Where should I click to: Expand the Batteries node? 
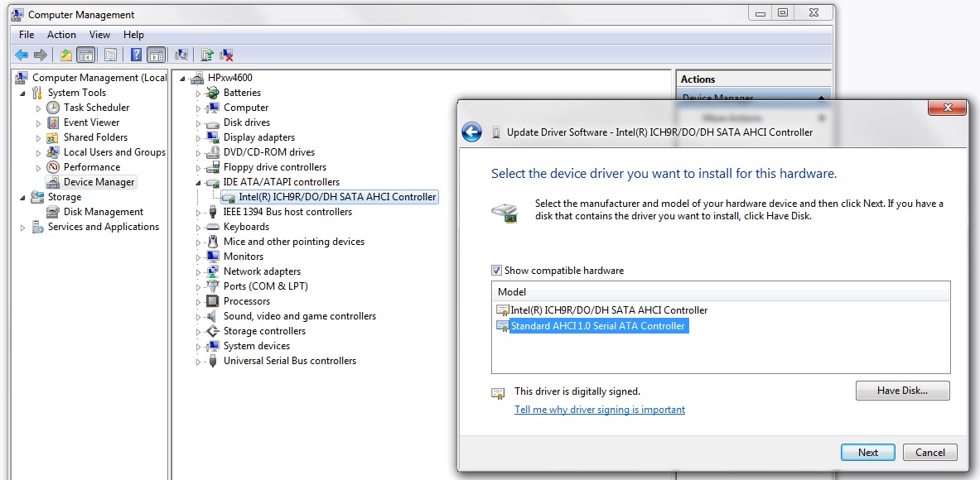tap(199, 94)
